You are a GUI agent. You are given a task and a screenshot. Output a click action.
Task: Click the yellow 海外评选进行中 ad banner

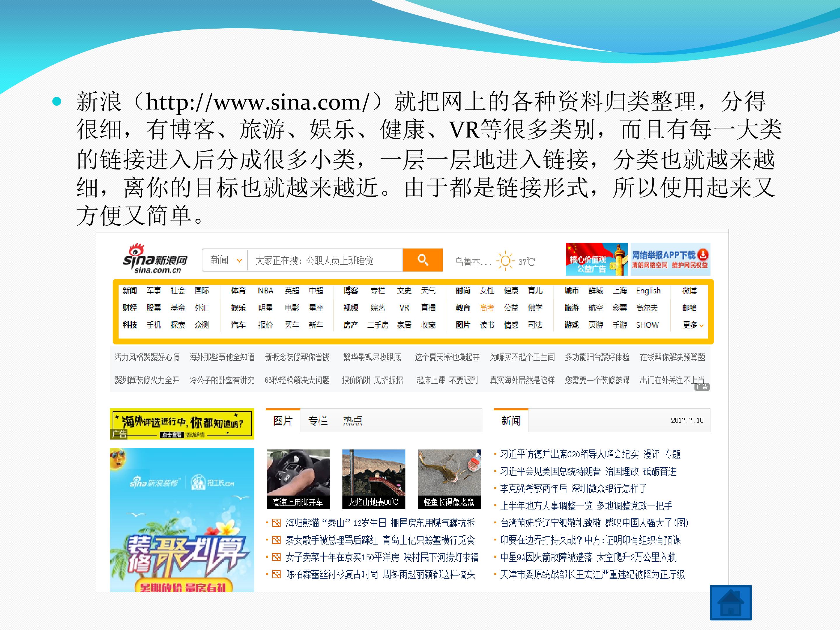pos(182,424)
